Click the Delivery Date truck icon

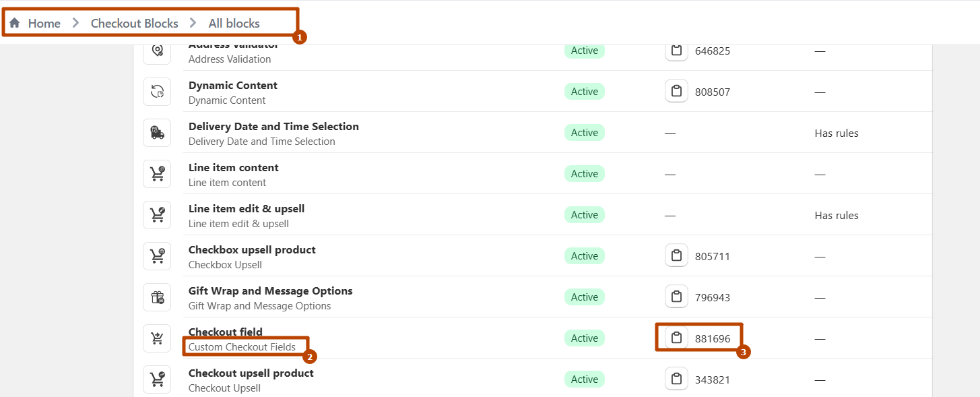[x=157, y=133]
